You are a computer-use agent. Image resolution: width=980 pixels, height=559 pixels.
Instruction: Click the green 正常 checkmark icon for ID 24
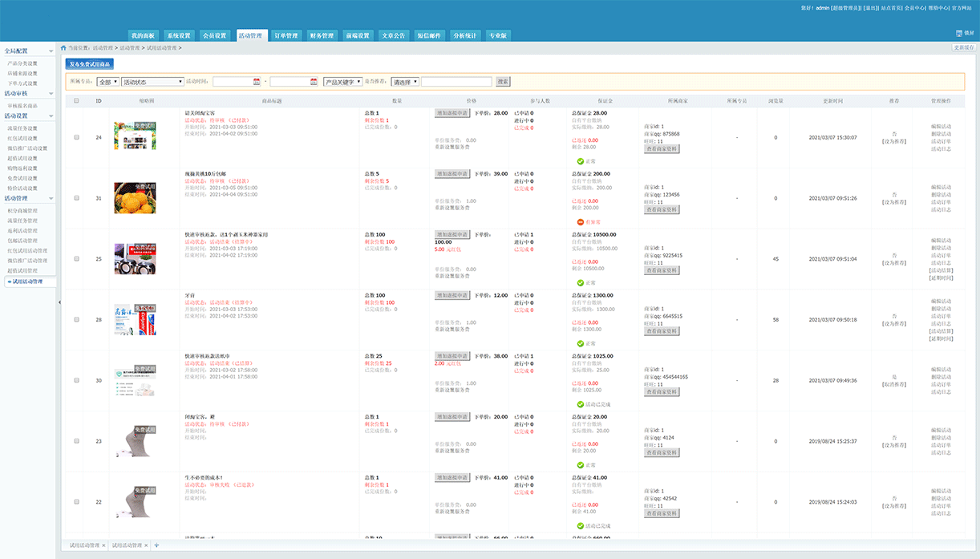tap(581, 161)
